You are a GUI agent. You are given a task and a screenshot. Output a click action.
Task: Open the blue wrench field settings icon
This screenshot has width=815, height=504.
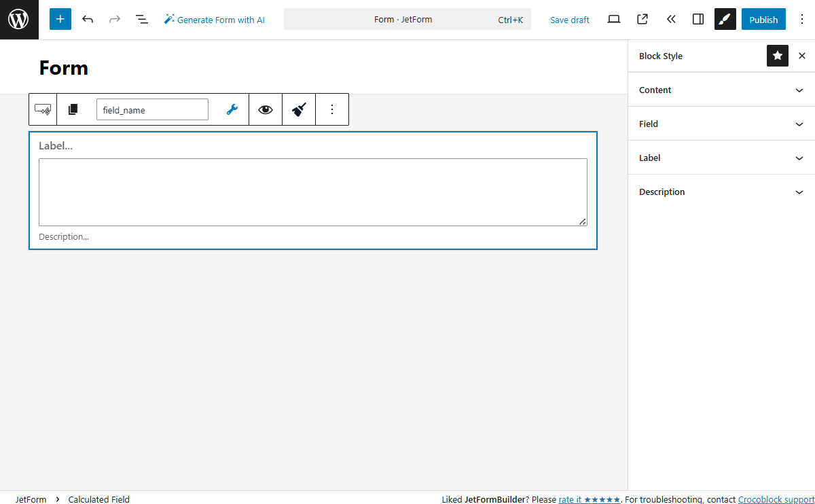coord(232,109)
